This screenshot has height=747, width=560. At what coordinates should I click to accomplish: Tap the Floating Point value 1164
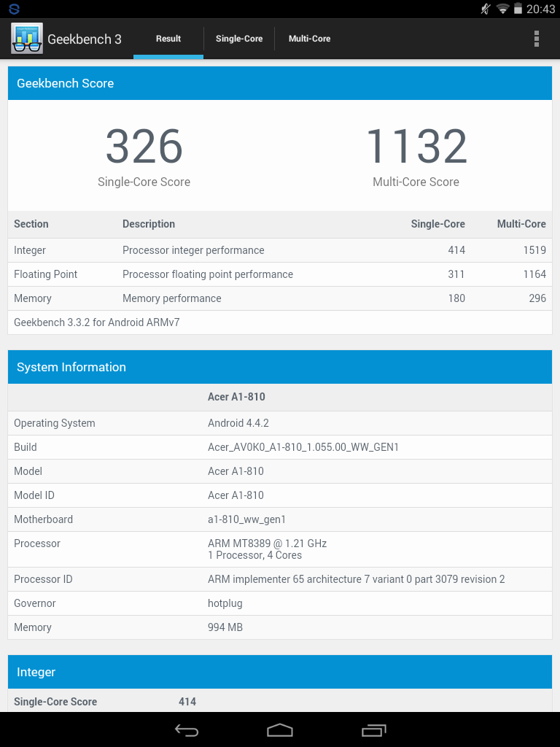click(x=534, y=274)
